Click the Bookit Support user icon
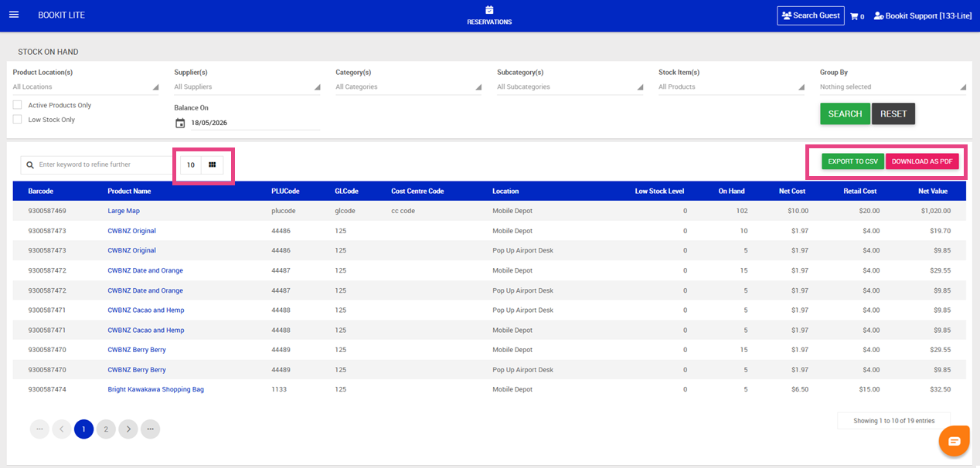Viewport: 980px width, 468px height. [879, 15]
